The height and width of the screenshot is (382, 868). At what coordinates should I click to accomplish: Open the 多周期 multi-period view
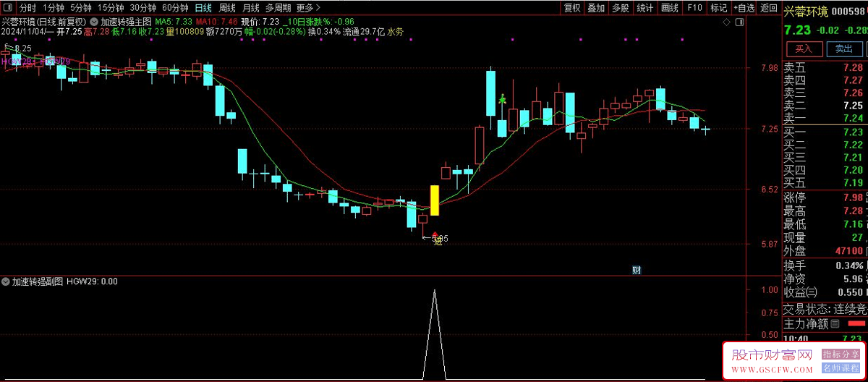(278, 8)
